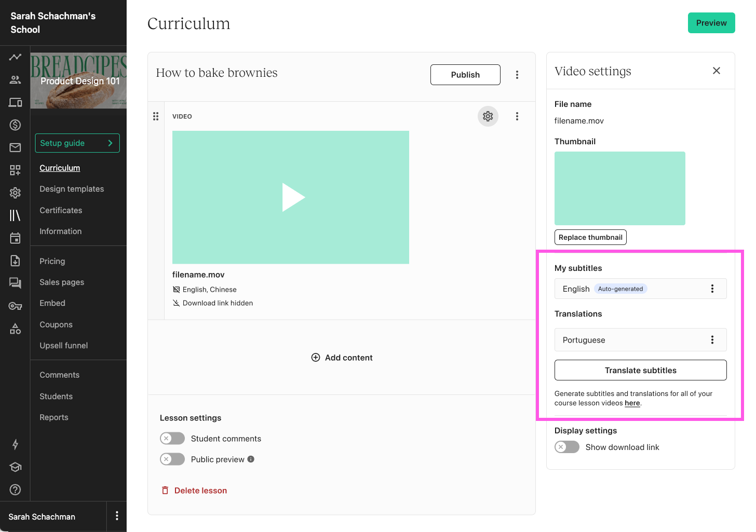Viewport: 756px width, 532px height.
Task: Open the calendar coaching icon in the sidebar
Action: [x=15, y=238]
